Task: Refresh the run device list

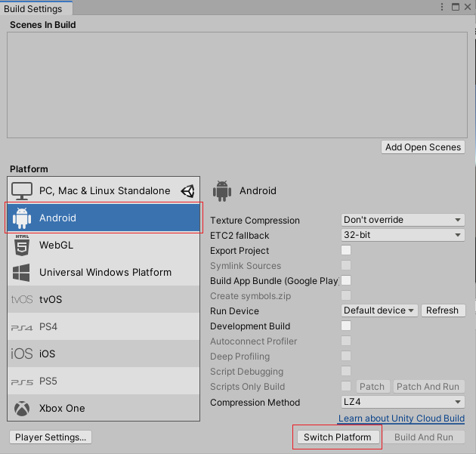Action: (443, 310)
